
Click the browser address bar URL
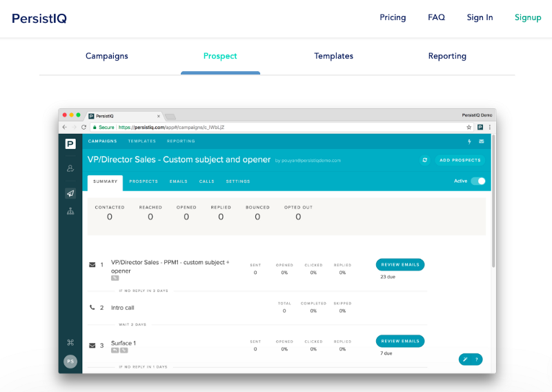coord(171,127)
